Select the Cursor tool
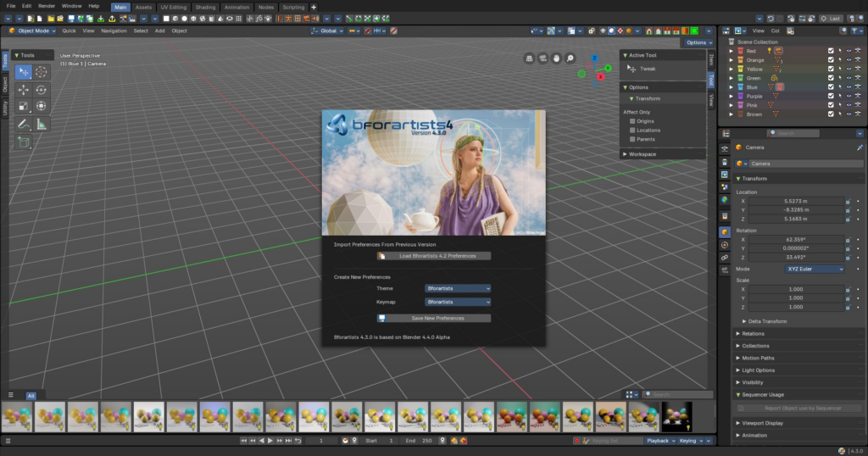The image size is (868, 456). click(x=41, y=72)
